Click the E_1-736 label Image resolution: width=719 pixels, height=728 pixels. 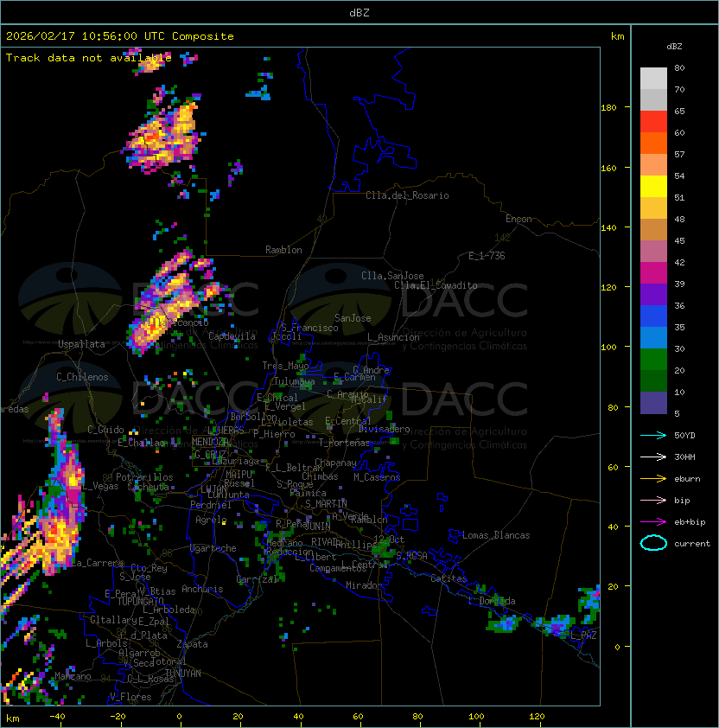(x=487, y=256)
